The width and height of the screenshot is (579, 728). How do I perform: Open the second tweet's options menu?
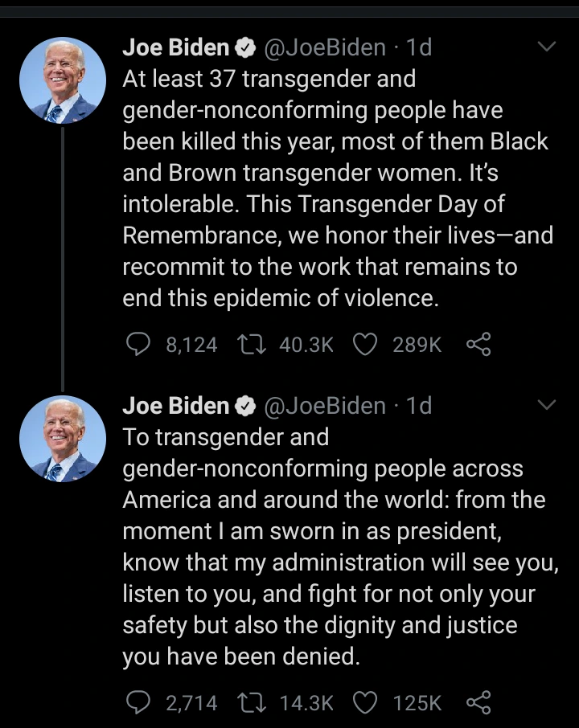pyautogui.click(x=548, y=405)
